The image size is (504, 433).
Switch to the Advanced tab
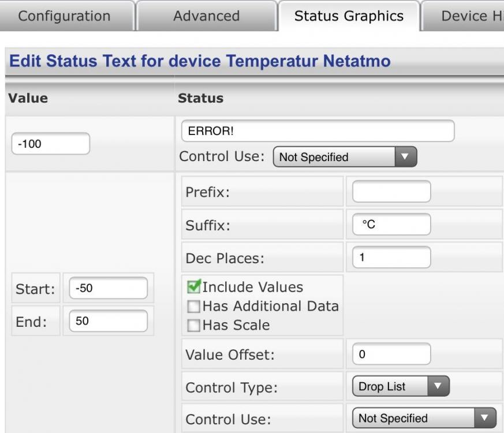206,16
